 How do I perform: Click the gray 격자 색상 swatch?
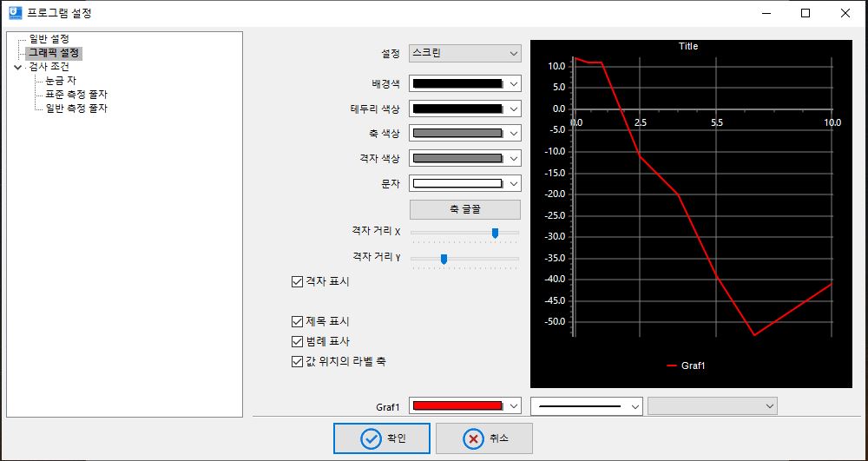[x=457, y=158]
